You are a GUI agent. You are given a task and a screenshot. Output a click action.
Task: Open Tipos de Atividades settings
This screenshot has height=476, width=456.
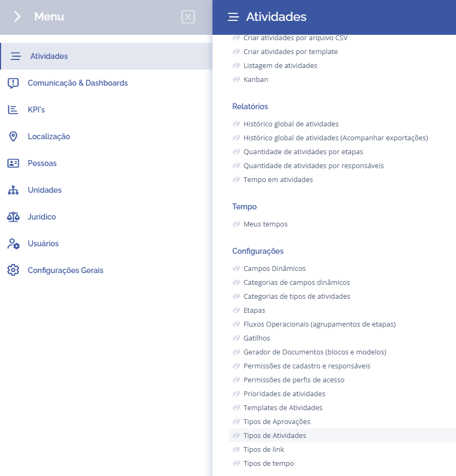275,435
